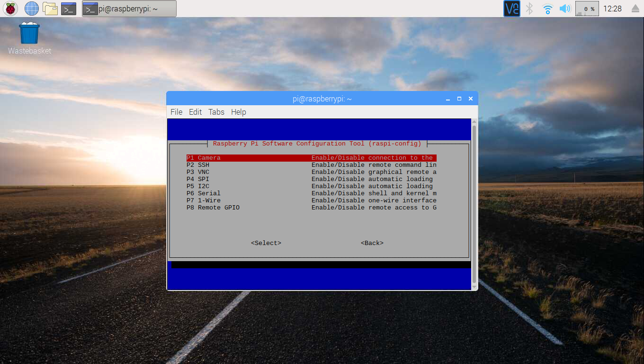Open the volume speaker control

[x=565, y=9]
